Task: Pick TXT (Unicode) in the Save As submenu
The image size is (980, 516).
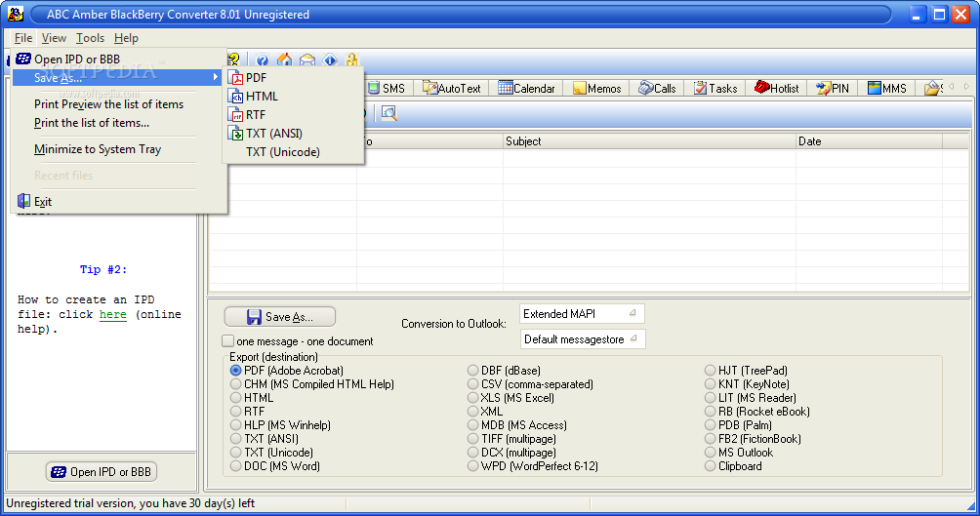Action: click(293, 152)
